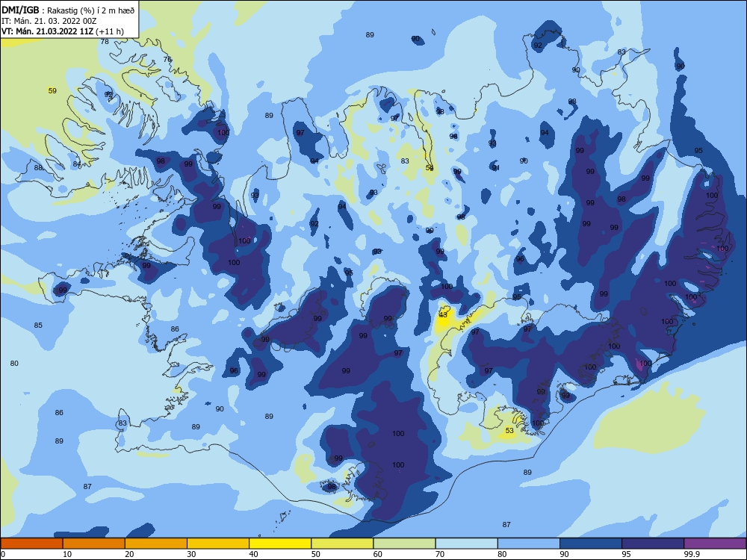
Task: Pick the light green 60–70 legend swatch
Action: 404,544
